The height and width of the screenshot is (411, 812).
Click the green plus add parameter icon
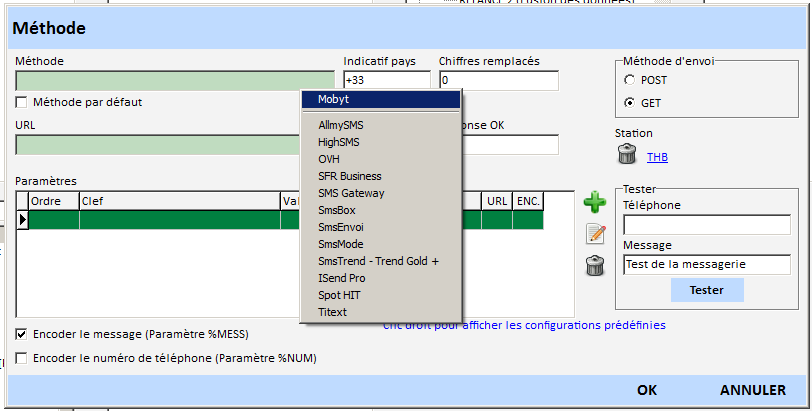[x=595, y=203]
